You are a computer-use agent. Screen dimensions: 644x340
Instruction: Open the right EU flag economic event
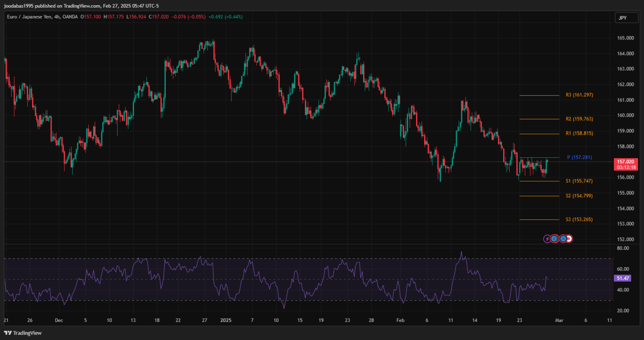tap(562, 239)
